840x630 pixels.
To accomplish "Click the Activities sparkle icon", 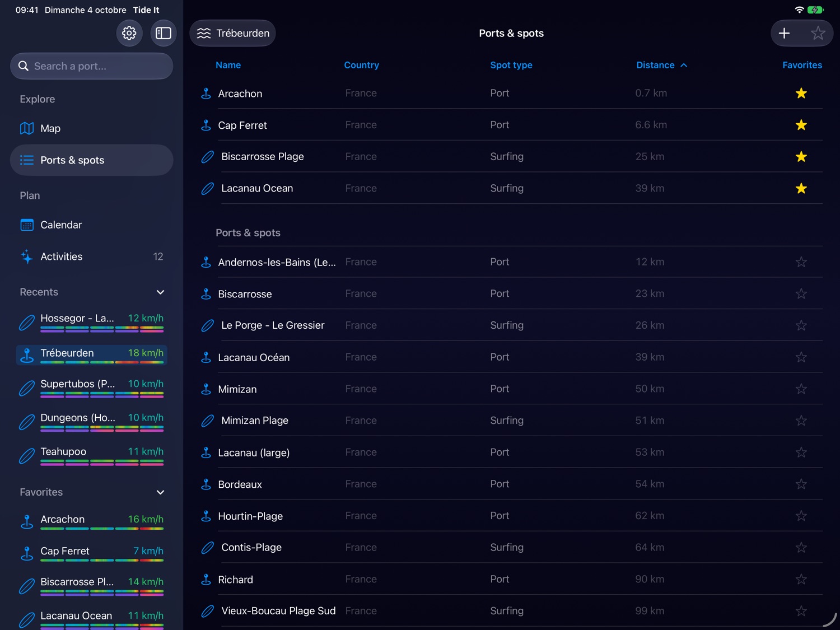I will tap(27, 256).
